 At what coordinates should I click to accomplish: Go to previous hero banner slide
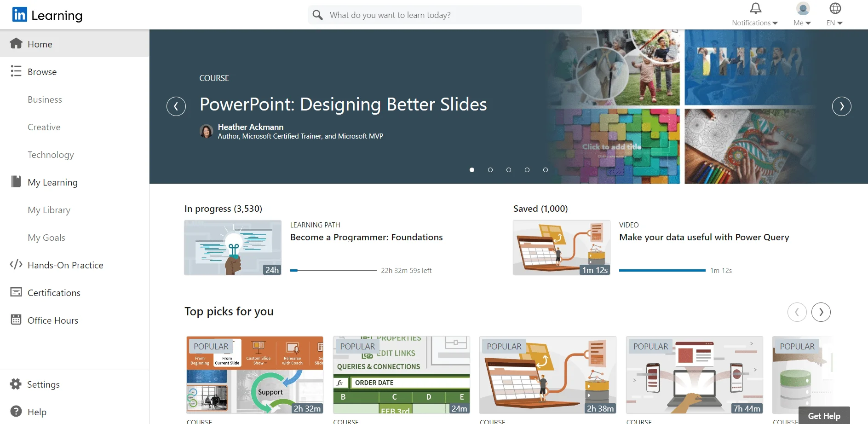point(176,106)
